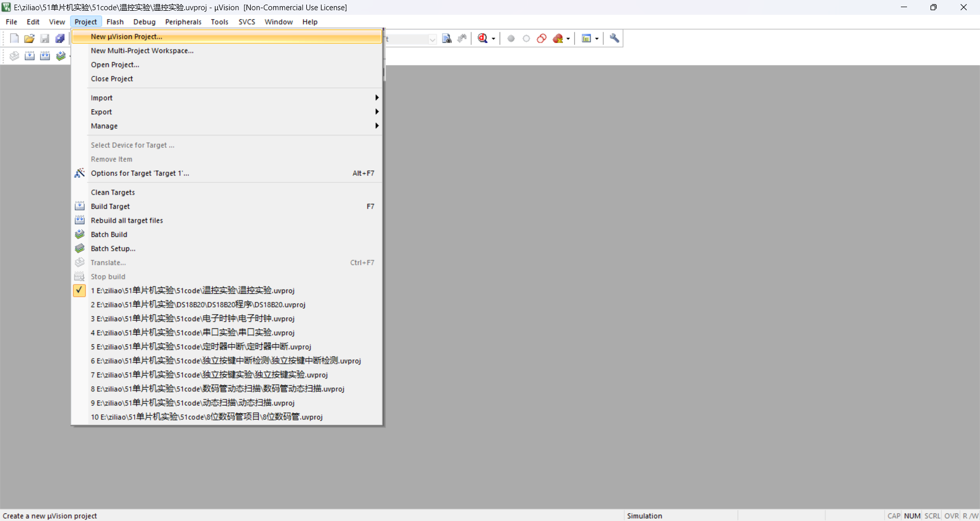Open recent project DS18B20.uvproj
The image size is (980, 521).
pyautogui.click(x=198, y=305)
